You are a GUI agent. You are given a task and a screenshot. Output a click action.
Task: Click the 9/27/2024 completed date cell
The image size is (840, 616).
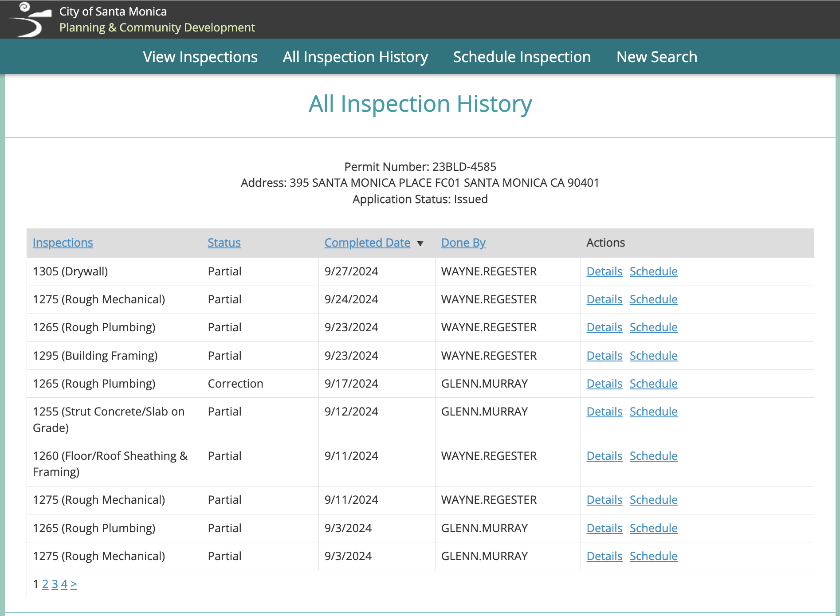[x=377, y=271]
